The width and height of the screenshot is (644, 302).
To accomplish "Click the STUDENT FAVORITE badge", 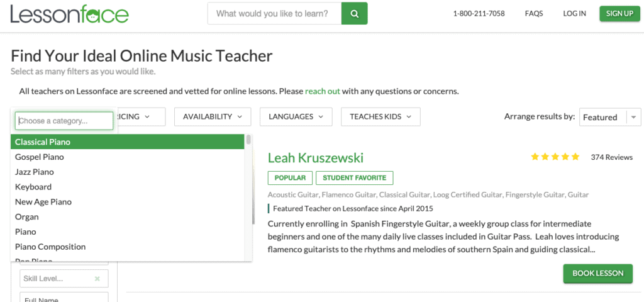I will pyautogui.click(x=355, y=178).
